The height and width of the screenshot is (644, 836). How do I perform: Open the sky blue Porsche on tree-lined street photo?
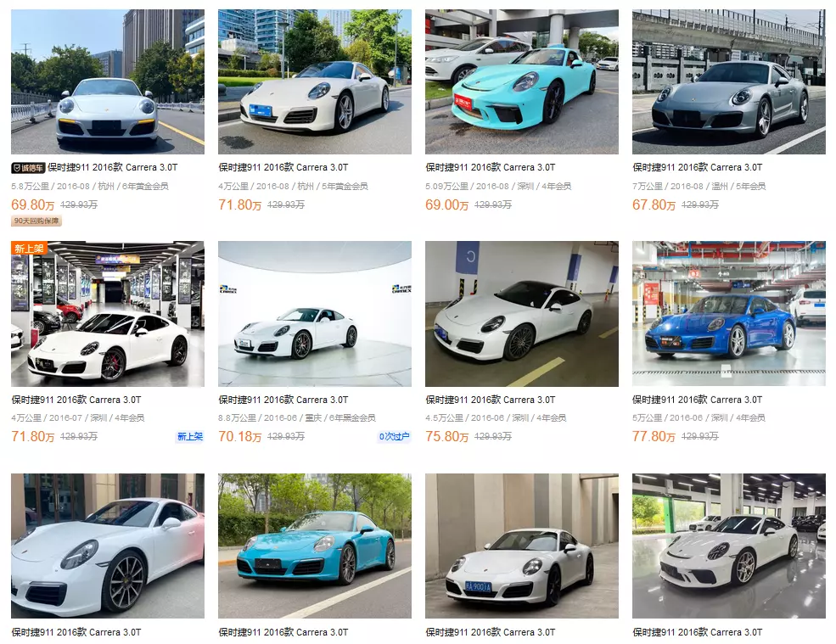pyautogui.click(x=315, y=546)
